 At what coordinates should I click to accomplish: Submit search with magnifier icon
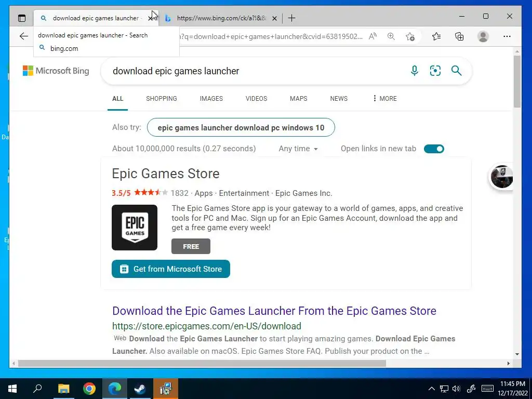(456, 71)
